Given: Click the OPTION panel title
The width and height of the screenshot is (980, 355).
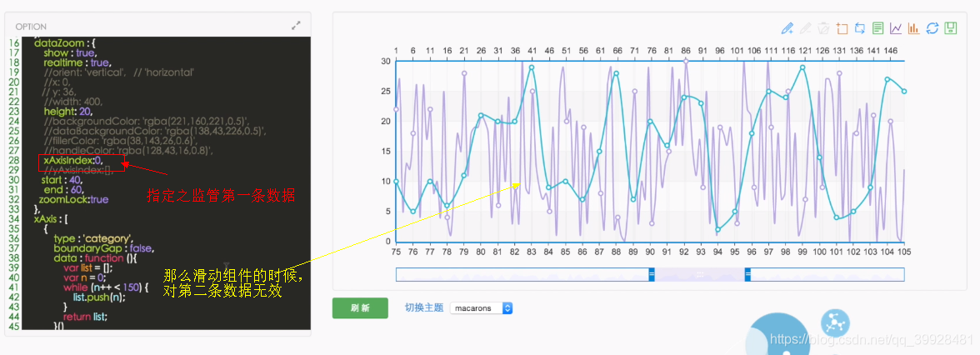Looking at the screenshot, I should (32, 27).
